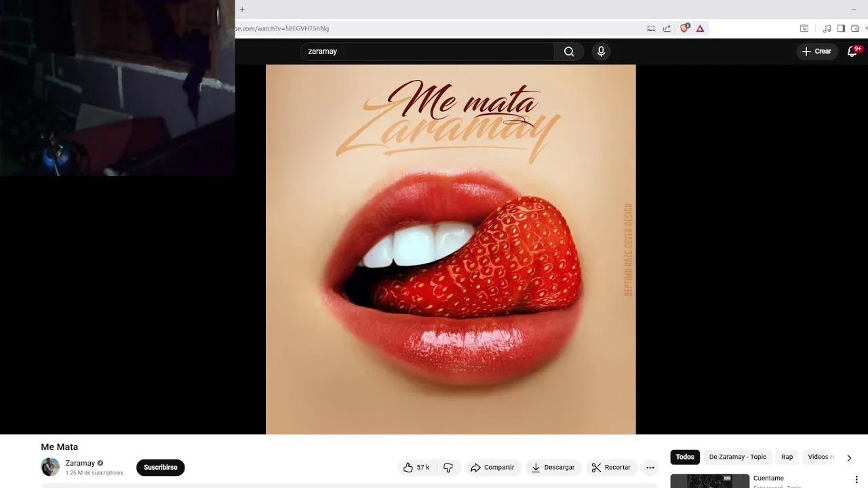Open the three-dot more actions menu
The width and height of the screenshot is (868, 488).
650,468
